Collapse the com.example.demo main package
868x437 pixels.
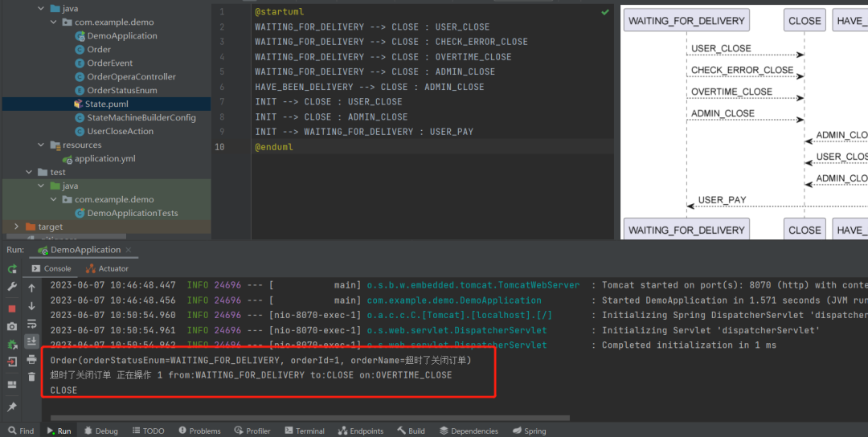pos(54,22)
